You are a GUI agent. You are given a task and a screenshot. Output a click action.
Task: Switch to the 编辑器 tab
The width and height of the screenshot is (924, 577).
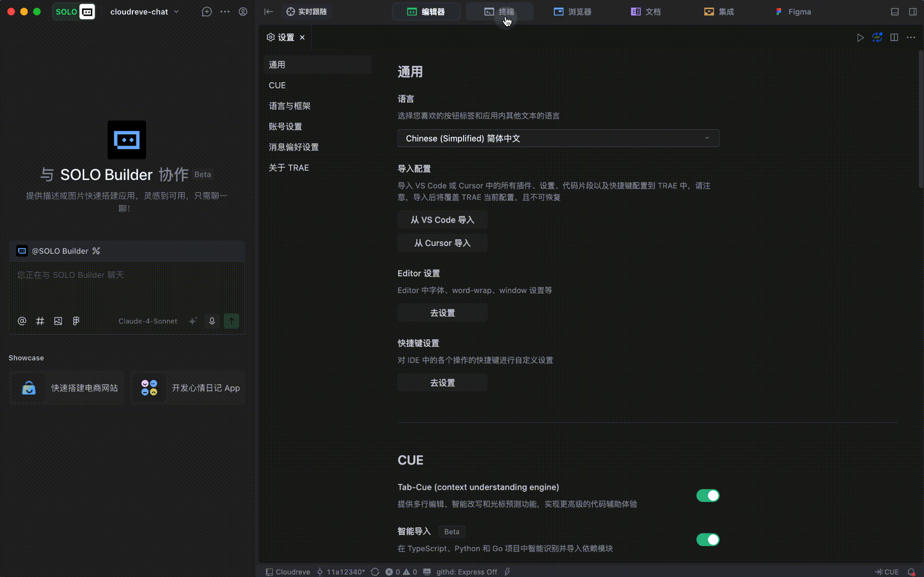(x=426, y=12)
